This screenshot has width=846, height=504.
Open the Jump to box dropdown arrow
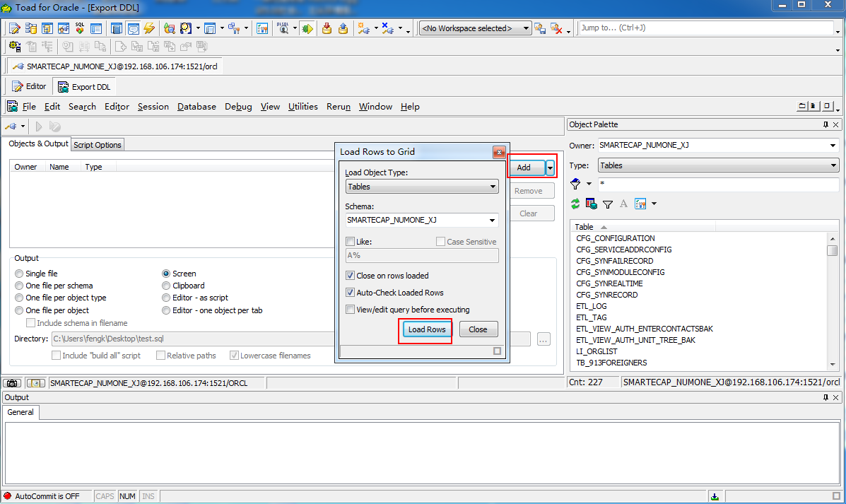pyautogui.click(x=838, y=32)
